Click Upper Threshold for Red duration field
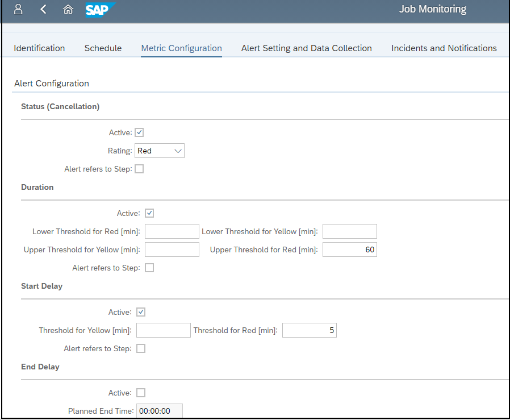The image size is (510, 420). [x=350, y=249]
